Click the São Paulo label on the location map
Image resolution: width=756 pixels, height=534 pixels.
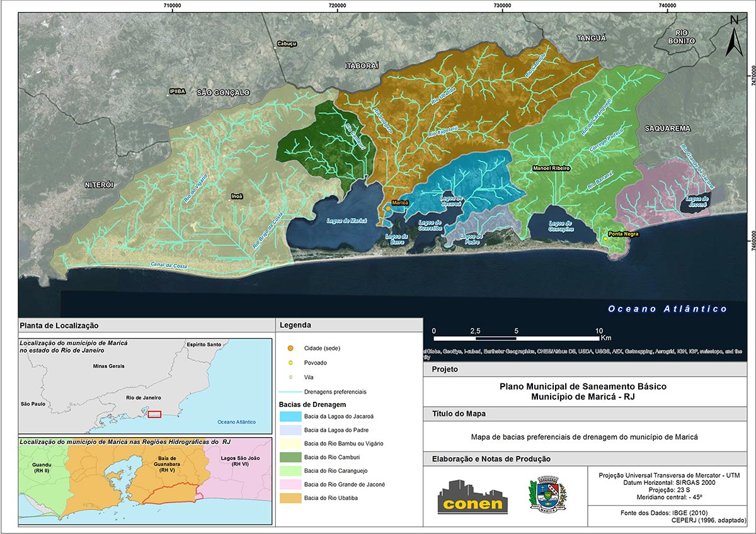[33, 404]
